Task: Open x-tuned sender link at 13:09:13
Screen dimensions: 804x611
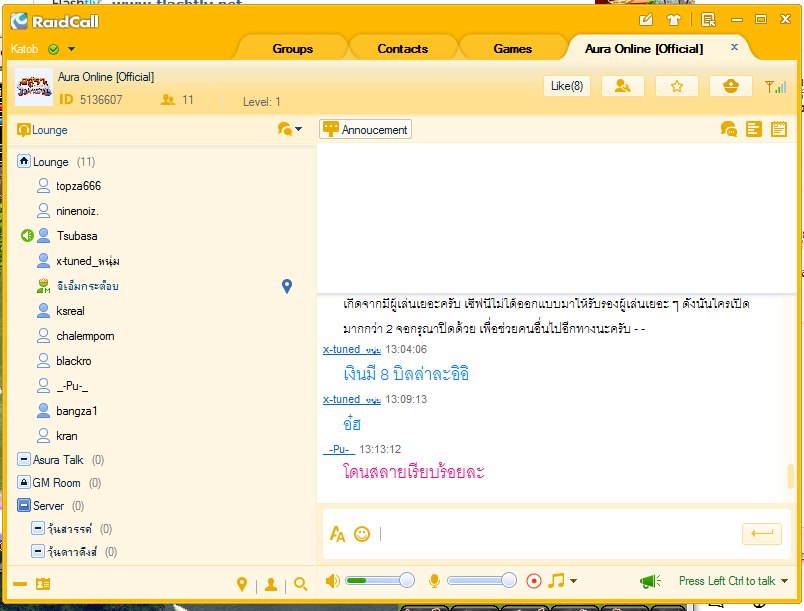Action: click(352, 399)
